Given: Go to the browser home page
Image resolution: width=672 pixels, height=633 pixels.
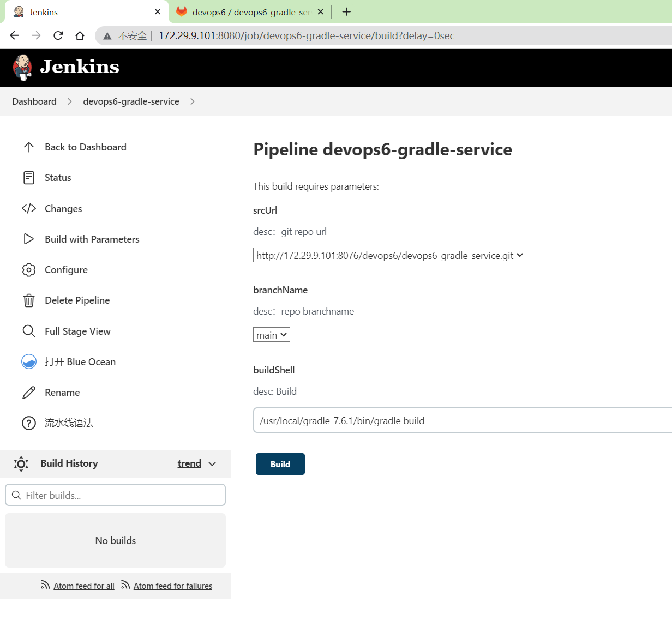Looking at the screenshot, I should coord(80,35).
